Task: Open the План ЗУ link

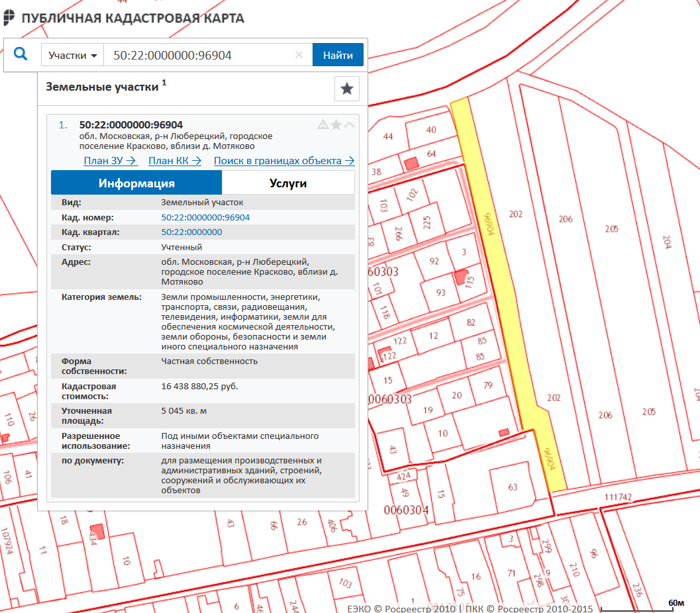Action: (x=110, y=161)
